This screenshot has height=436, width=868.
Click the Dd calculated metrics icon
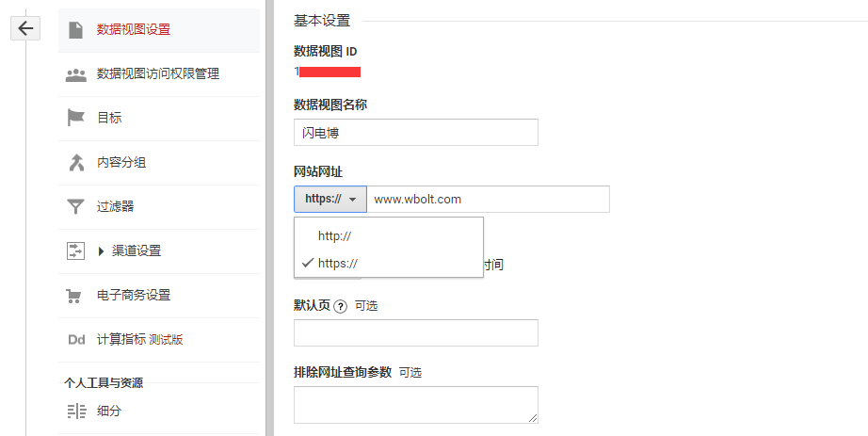[76, 340]
